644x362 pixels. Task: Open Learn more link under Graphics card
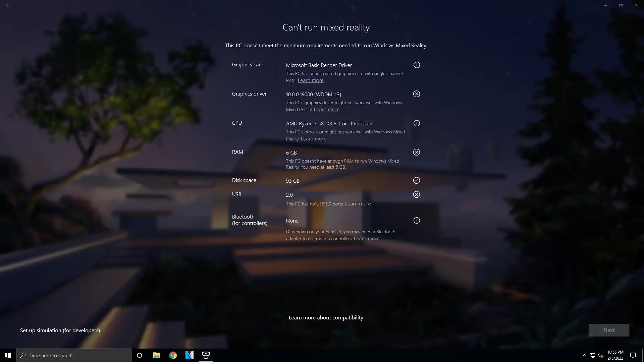(x=311, y=80)
